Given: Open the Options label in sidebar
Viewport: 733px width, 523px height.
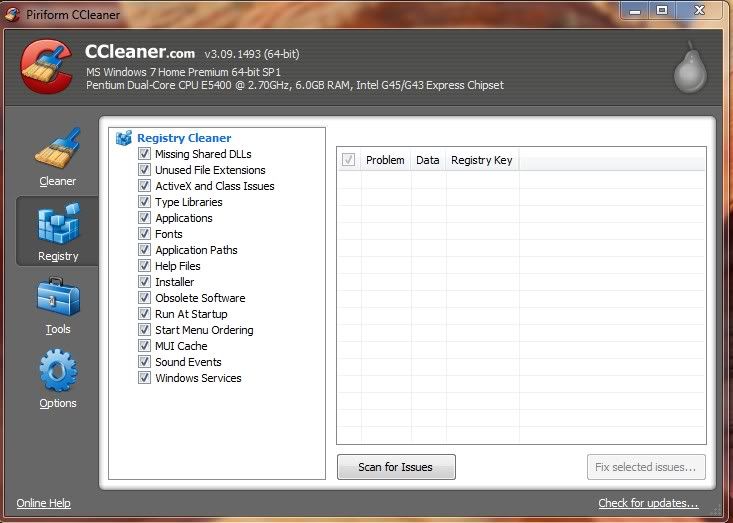Looking at the screenshot, I should tap(58, 403).
